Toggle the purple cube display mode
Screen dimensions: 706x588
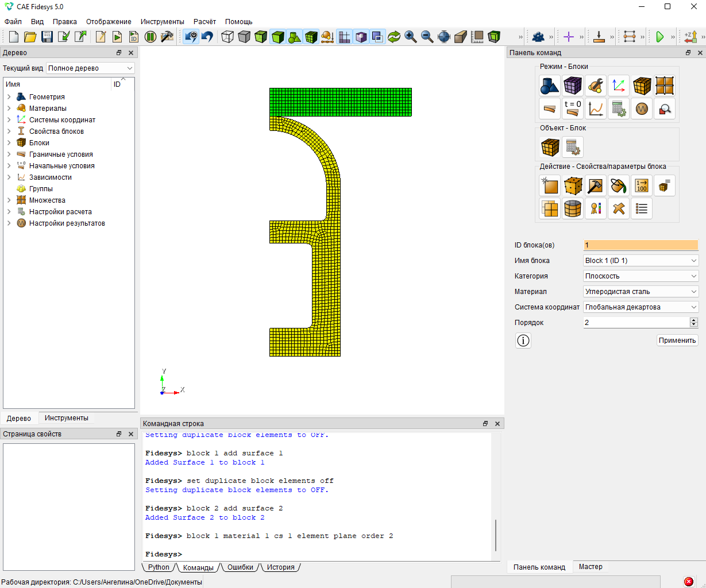[361, 37]
